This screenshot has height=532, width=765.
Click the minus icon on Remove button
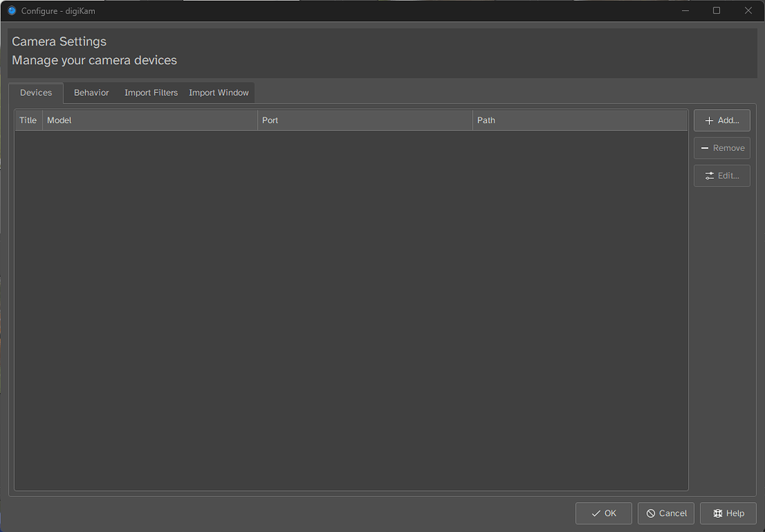pyautogui.click(x=704, y=148)
